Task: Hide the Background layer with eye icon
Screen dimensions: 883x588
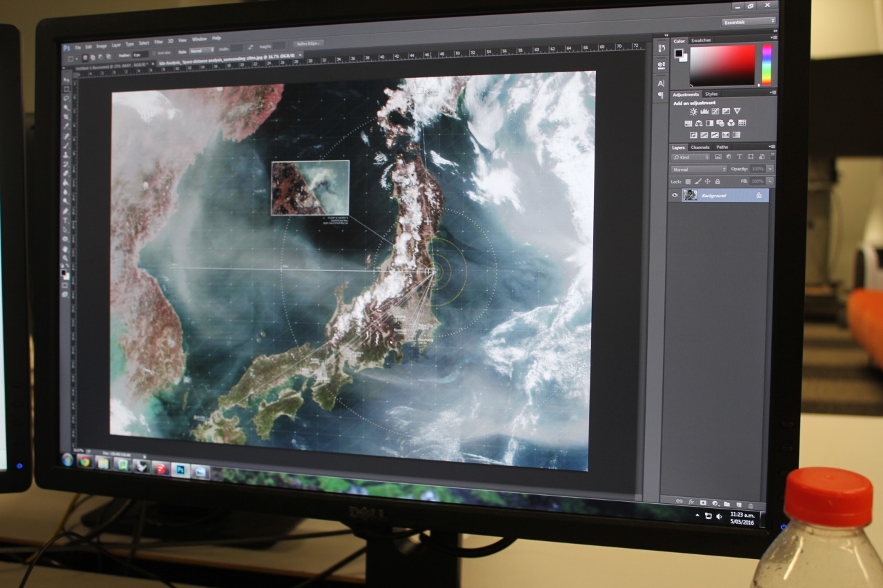Action: [675, 195]
